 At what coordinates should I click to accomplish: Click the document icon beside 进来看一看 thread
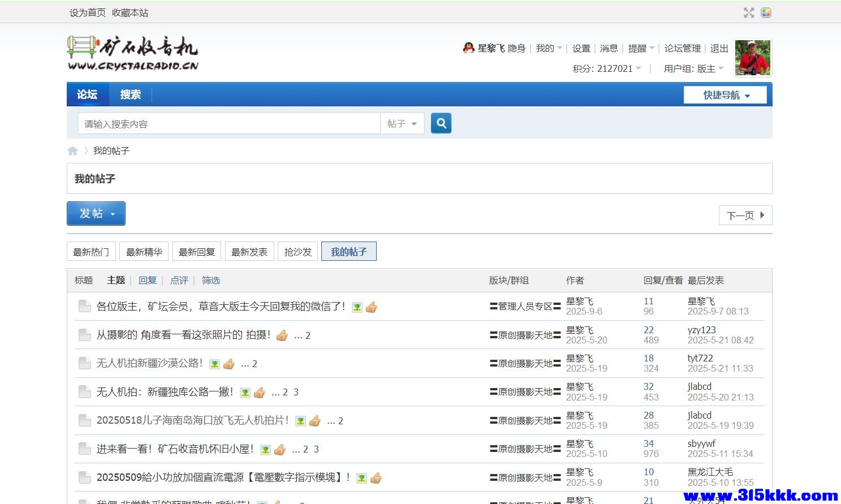(x=85, y=448)
